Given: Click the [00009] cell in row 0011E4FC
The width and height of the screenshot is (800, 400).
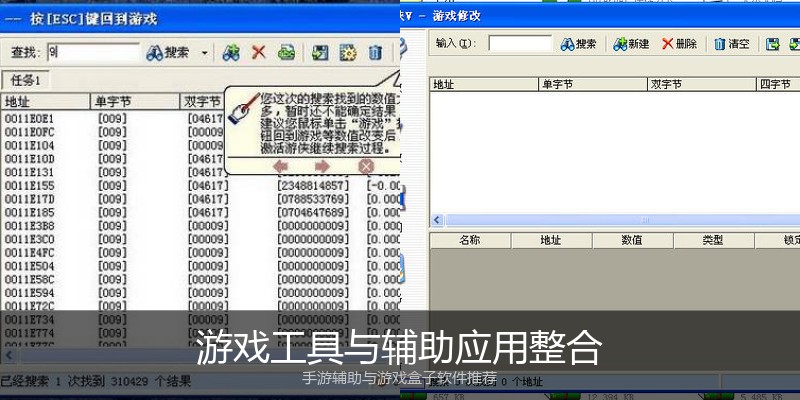Looking at the screenshot, I should click(x=208, y=253).
